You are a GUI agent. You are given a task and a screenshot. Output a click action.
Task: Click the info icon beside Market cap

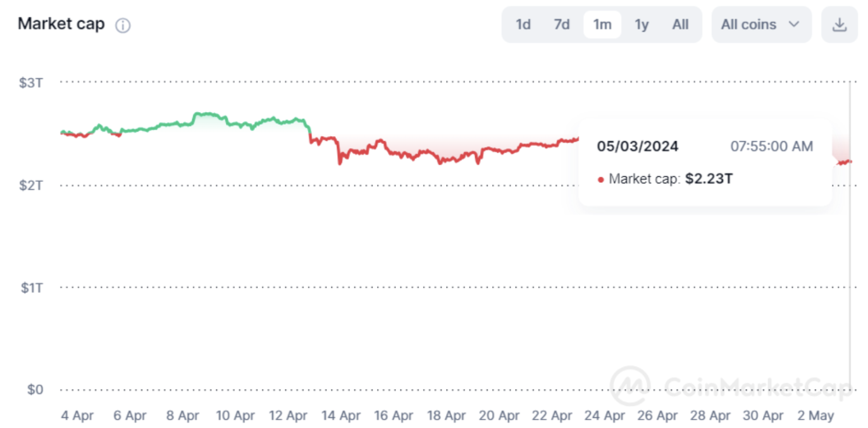click(123, 25)
